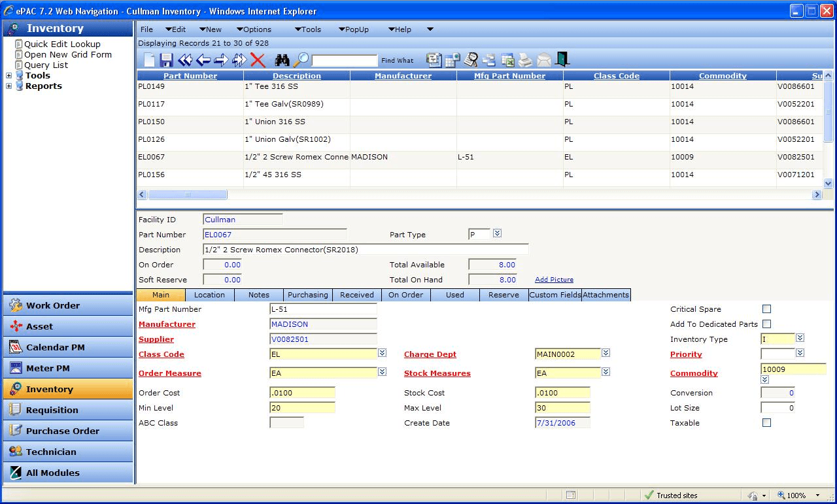Open the Inventory Type dropdown arrow

click(800, 338)
